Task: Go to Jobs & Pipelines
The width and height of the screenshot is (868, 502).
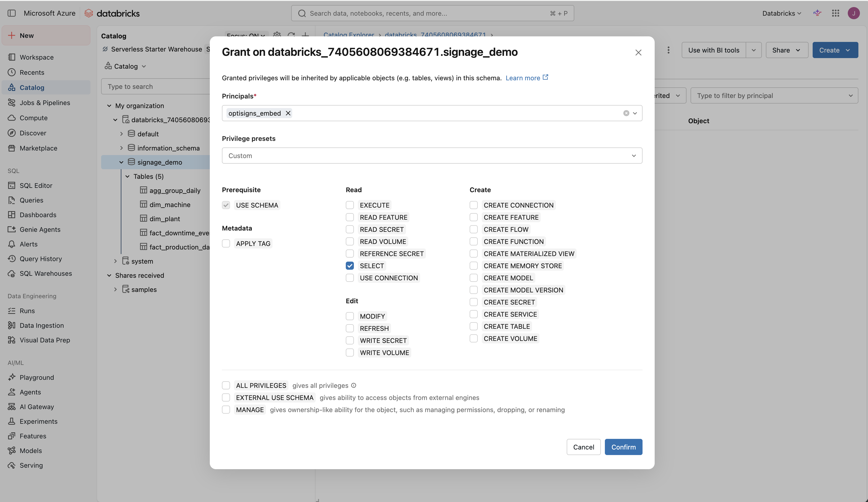Action: point(46,103)
